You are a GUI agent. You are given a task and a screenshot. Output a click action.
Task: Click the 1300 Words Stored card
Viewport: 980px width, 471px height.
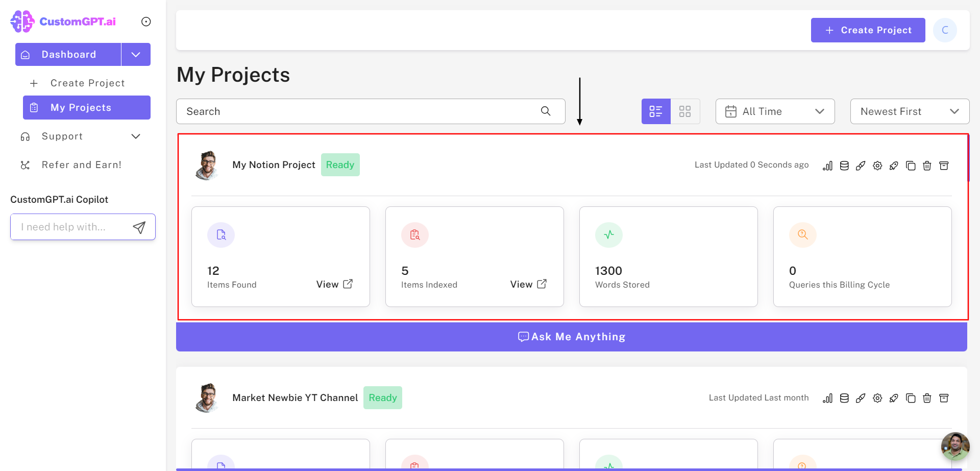(x=669, y=256)
